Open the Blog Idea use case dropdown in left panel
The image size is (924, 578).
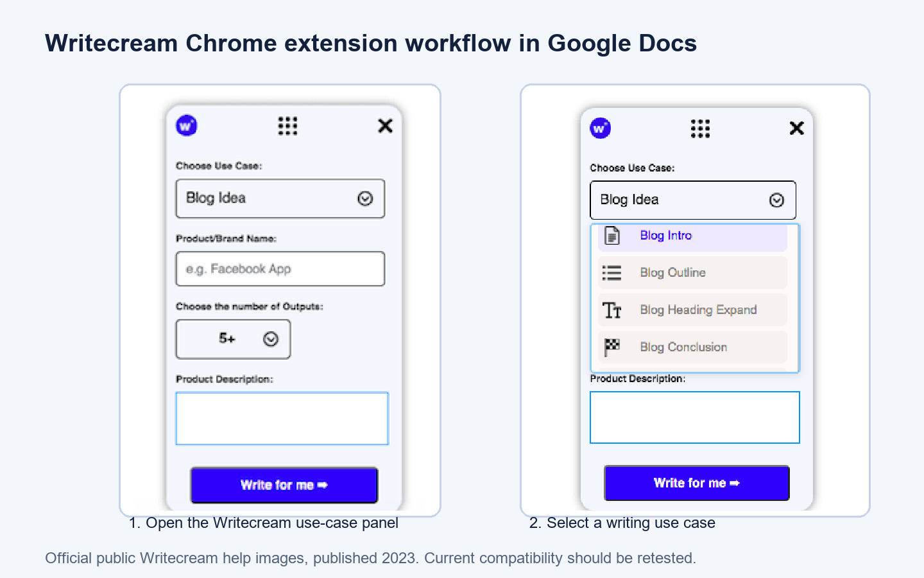point(280,198)
